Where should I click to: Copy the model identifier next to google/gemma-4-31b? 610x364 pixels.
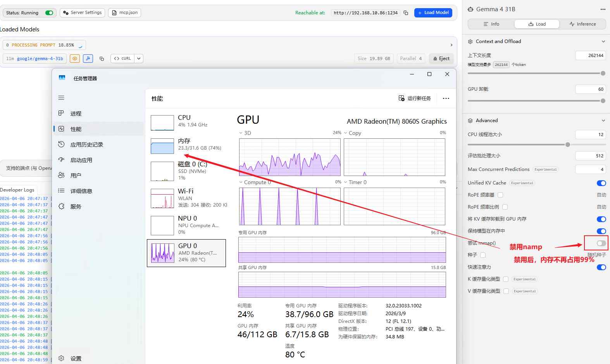[102, 59]
